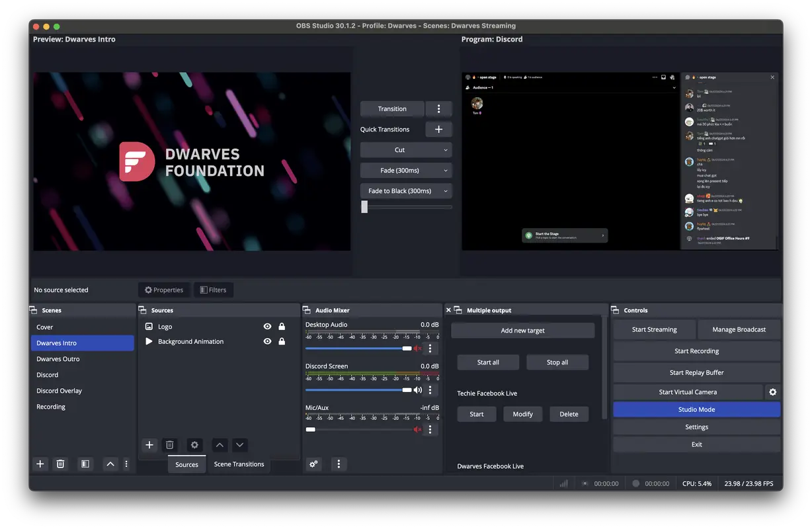The image size is (812, 529).
Task: Open advanced audio properties gear icon
Action: 314,464
